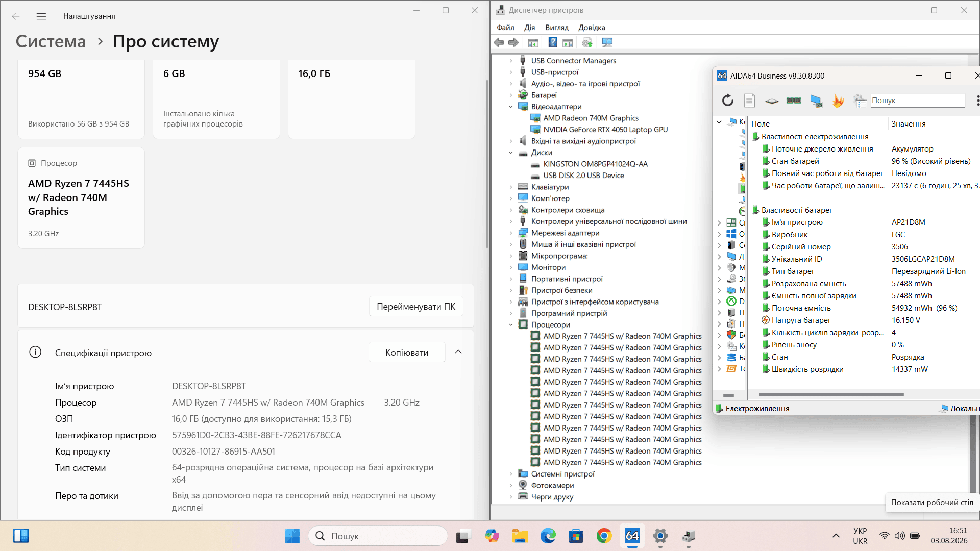Open the RAM memory module tool in AIDA64
Screen dimensions: 980x551
[794, 101]
